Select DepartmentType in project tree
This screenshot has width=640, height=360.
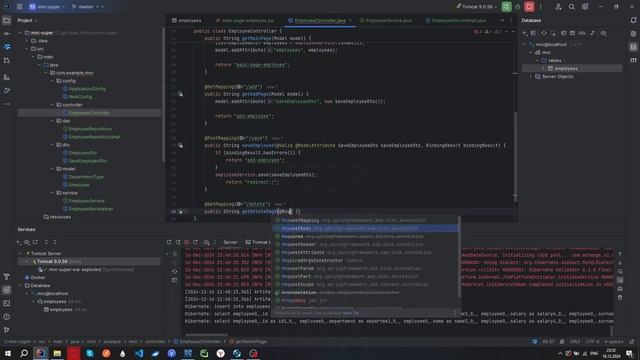[x=86, y=177]
